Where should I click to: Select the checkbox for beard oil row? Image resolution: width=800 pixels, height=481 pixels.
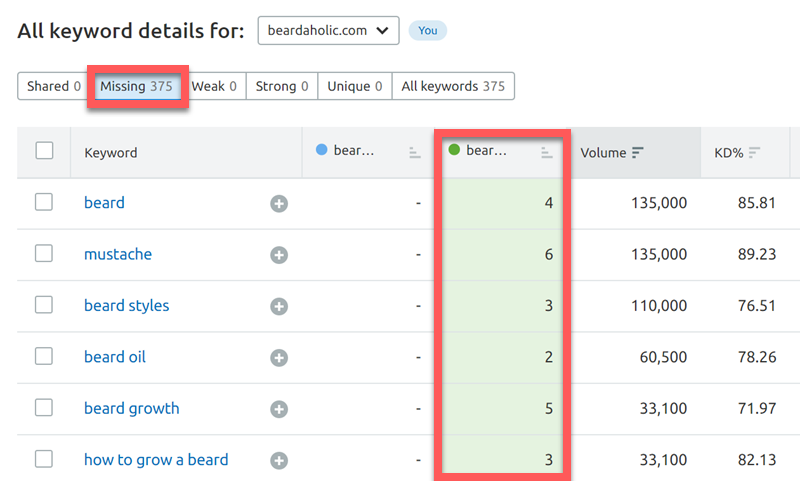pos(44,357)
